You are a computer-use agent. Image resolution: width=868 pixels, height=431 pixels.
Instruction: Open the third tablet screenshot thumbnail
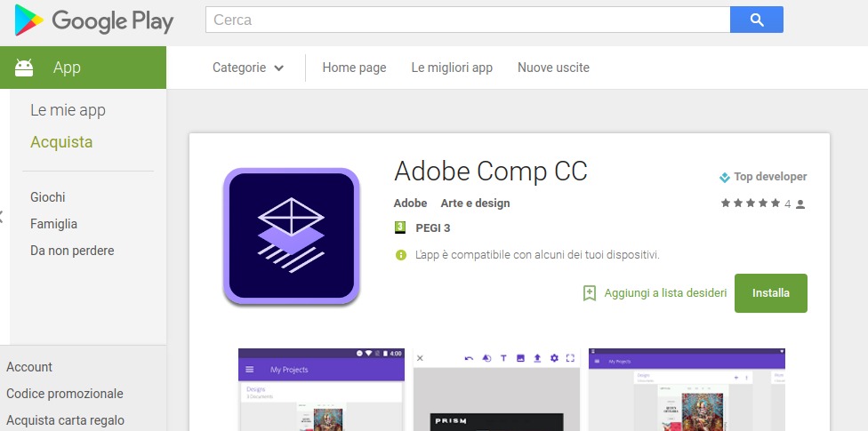pos(687,389)
